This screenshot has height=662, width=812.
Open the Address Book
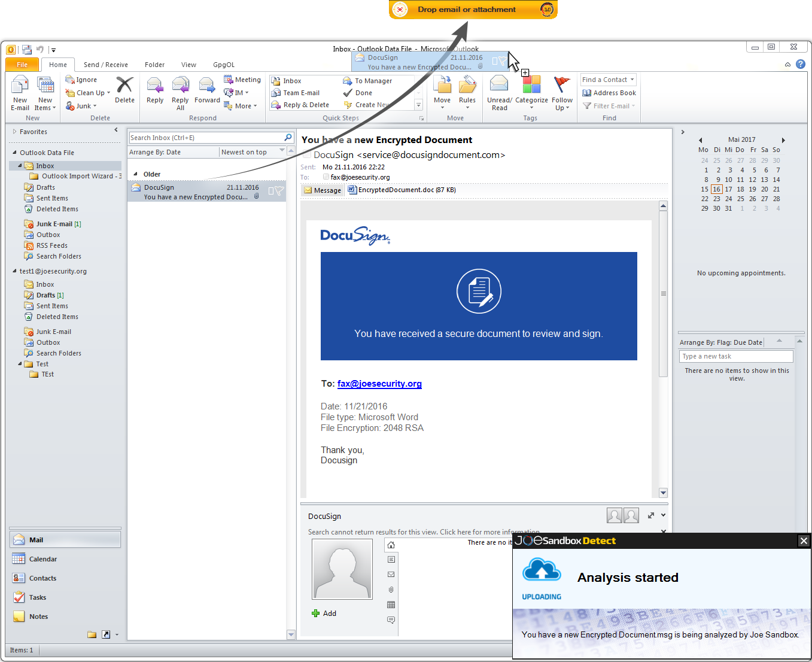pos(609,93)
